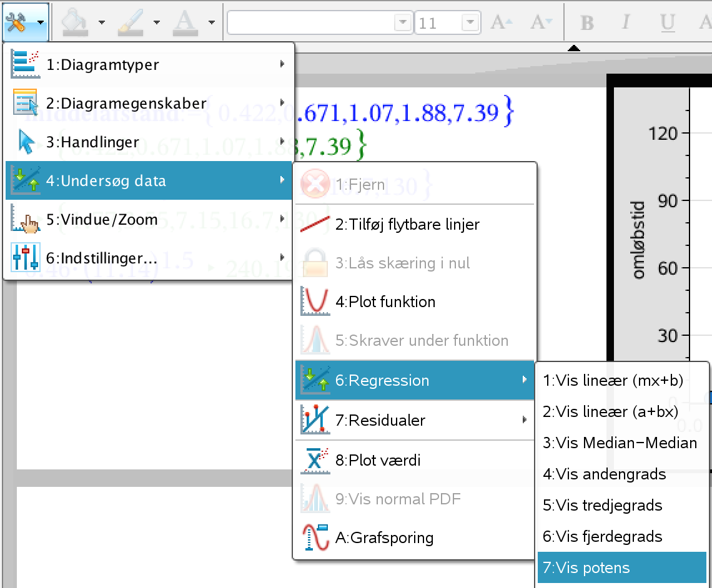Open the fill color dropdown arrow
This screenshot has height=588, width=712.
[x=102, y=22]
